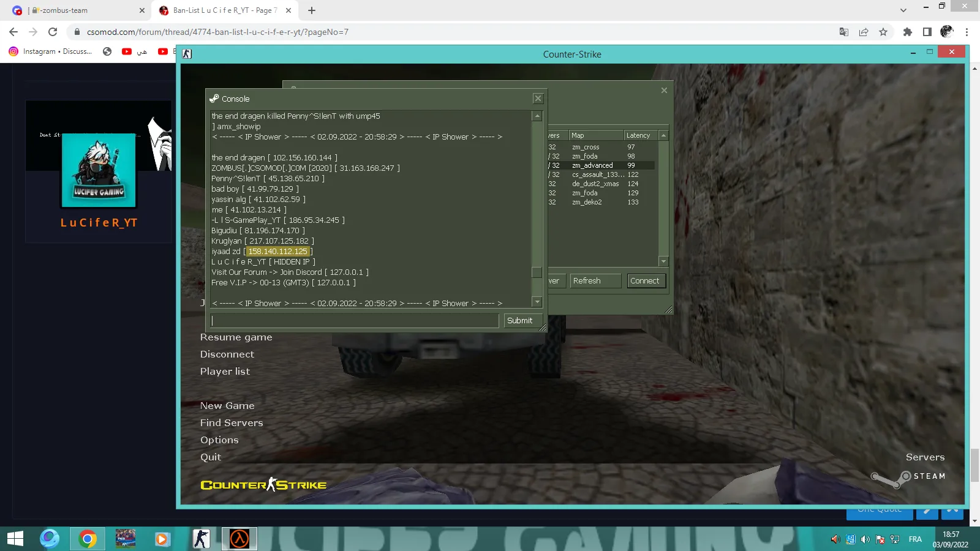Screen dimensions: 980x551
Task: Select the de_dust2_xmas server row
Action: (603, 184)
